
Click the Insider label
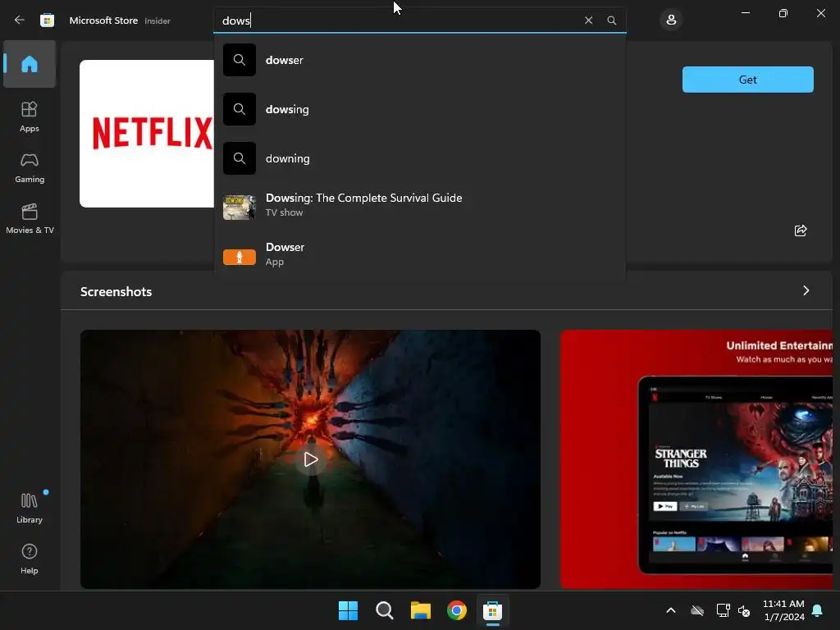(x=157, y=21)
